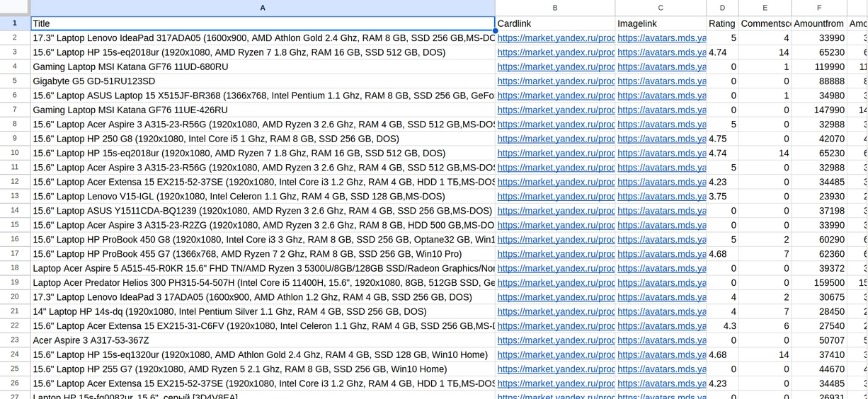Select the Acer Aspire 3 A317-53-367Z cell
Image resolution: width=868 pixels, height=399 pixels.
(x=263, y=340)
